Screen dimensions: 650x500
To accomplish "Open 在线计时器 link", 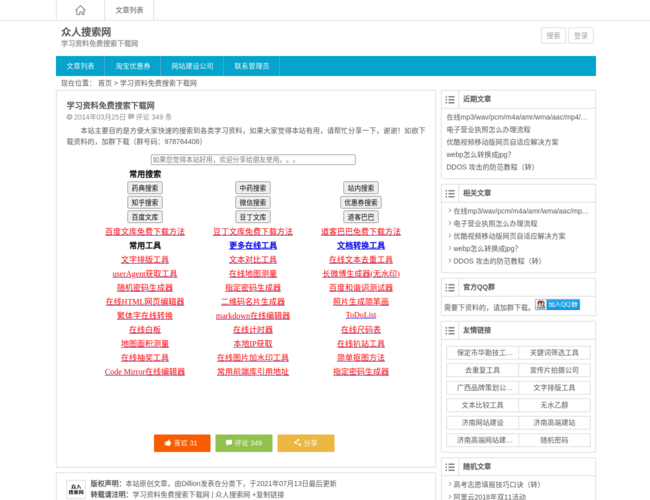I will click(x=253, y=330).
